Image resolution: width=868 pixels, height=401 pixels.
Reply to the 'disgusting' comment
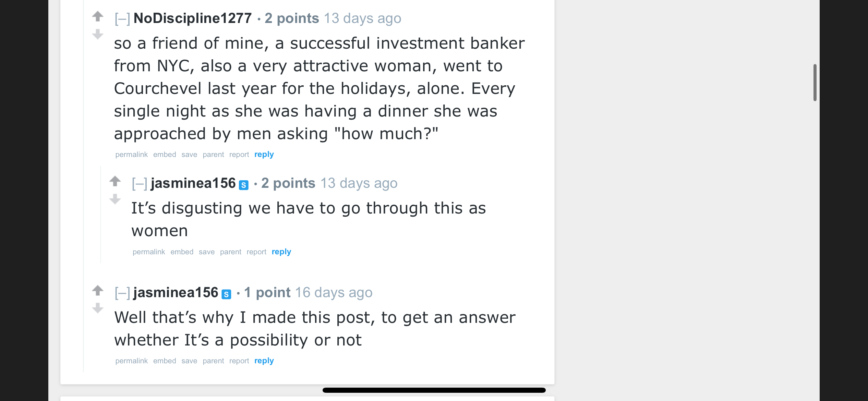point(281,252)
